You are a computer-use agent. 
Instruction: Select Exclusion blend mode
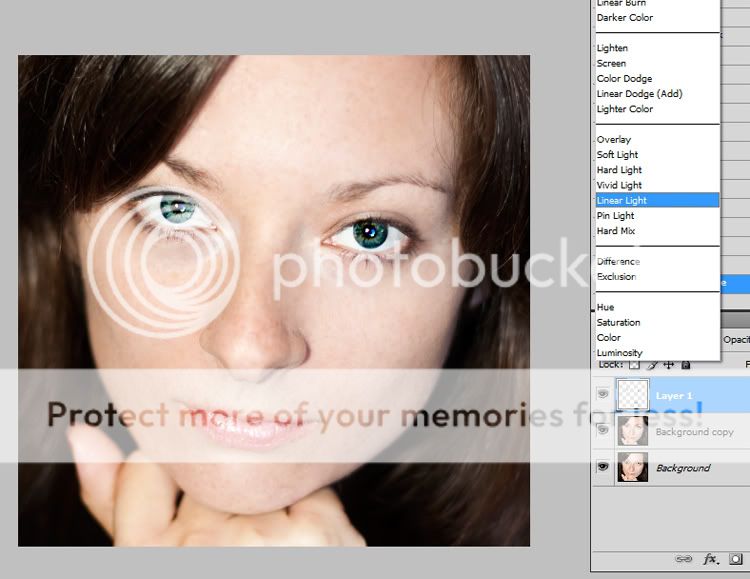[x=617, y=277]
